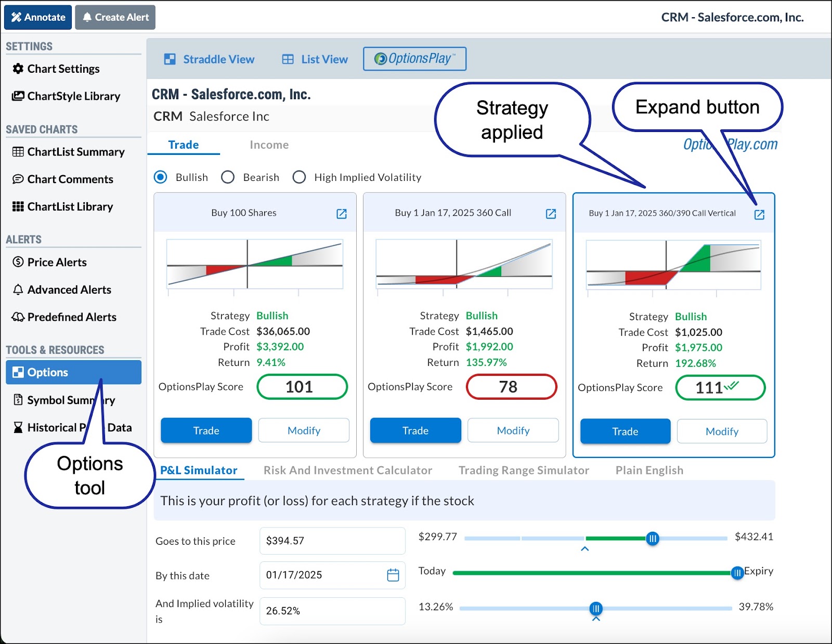Click Modify for the 360 Call
Screen dimensions: 832x644
(513, 430)
